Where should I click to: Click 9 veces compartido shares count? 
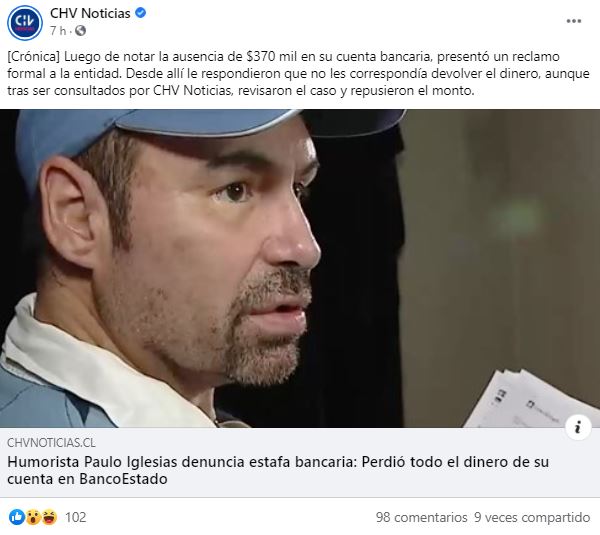[532, 517]
